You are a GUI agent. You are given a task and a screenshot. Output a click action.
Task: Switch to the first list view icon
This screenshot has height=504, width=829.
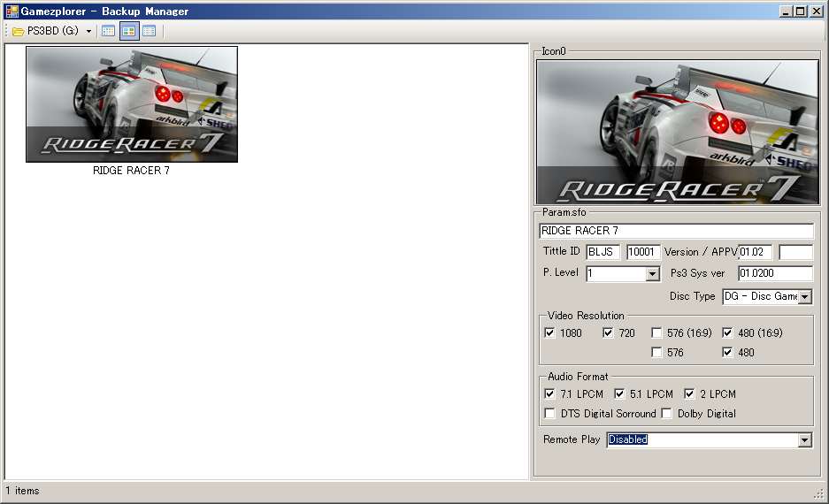pyautogui.click(x=109, y=31)
